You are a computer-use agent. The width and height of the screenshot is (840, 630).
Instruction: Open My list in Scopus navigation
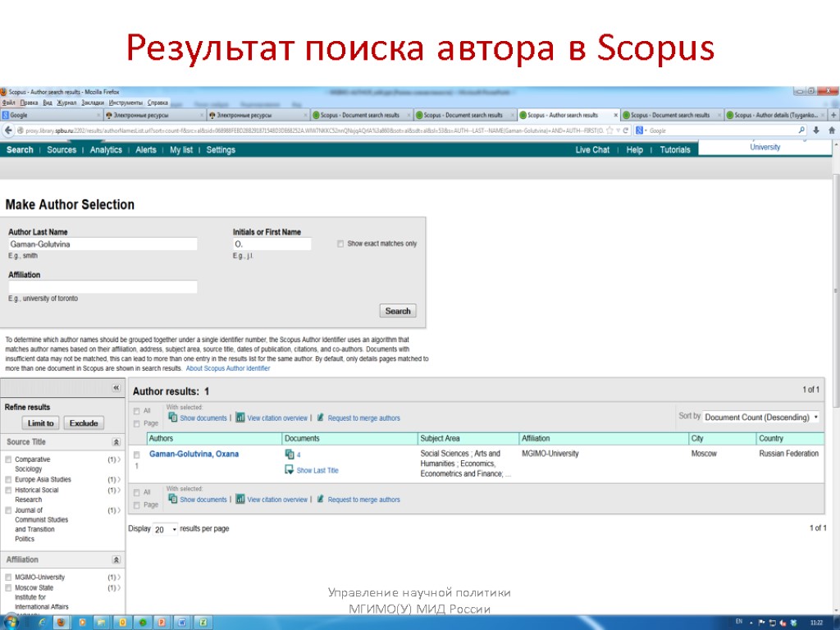(x=181, y=150)
